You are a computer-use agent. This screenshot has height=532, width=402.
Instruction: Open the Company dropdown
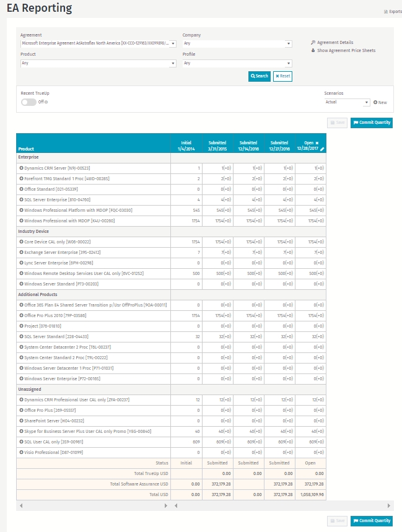[237, 43]
